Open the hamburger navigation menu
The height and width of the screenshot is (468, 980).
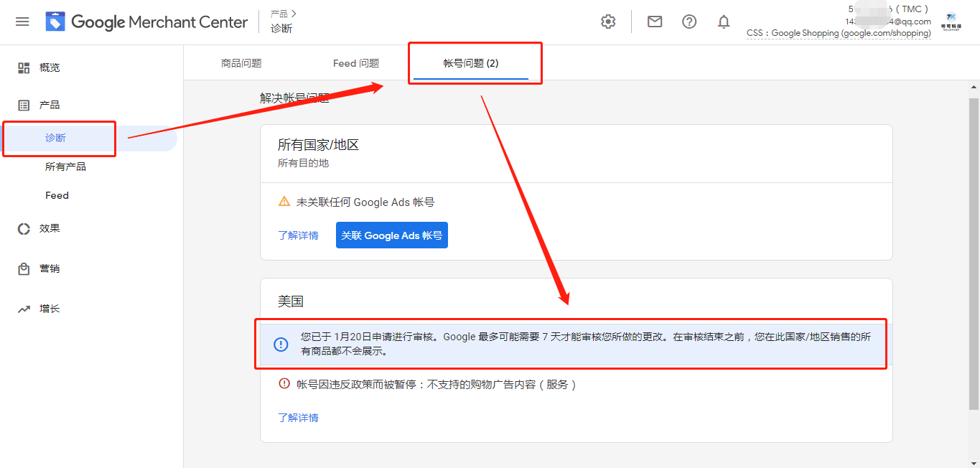coord(22,22)
